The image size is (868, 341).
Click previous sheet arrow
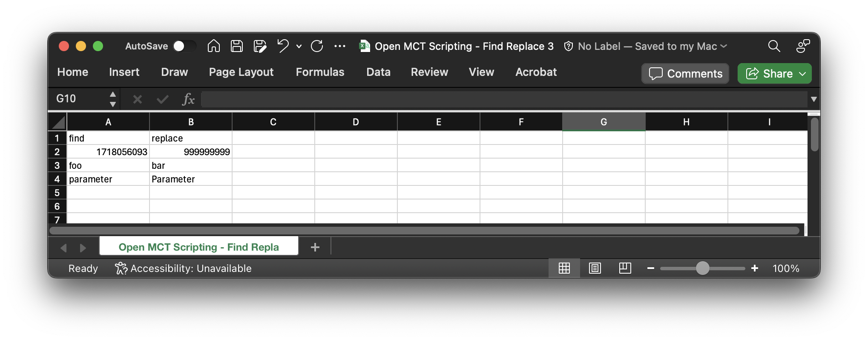[64, 248]
